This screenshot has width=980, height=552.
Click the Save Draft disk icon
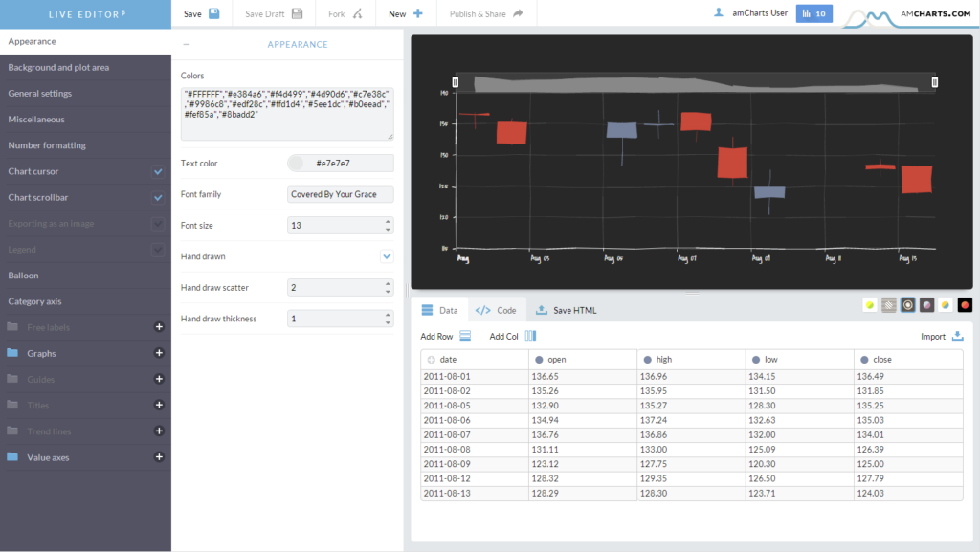point(297,13)
